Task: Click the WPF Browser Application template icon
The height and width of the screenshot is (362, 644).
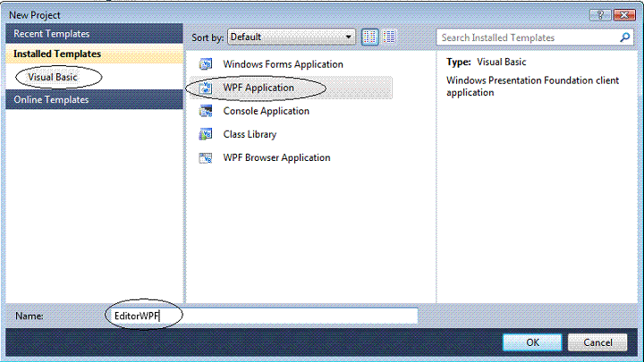Action: [206, 157]
